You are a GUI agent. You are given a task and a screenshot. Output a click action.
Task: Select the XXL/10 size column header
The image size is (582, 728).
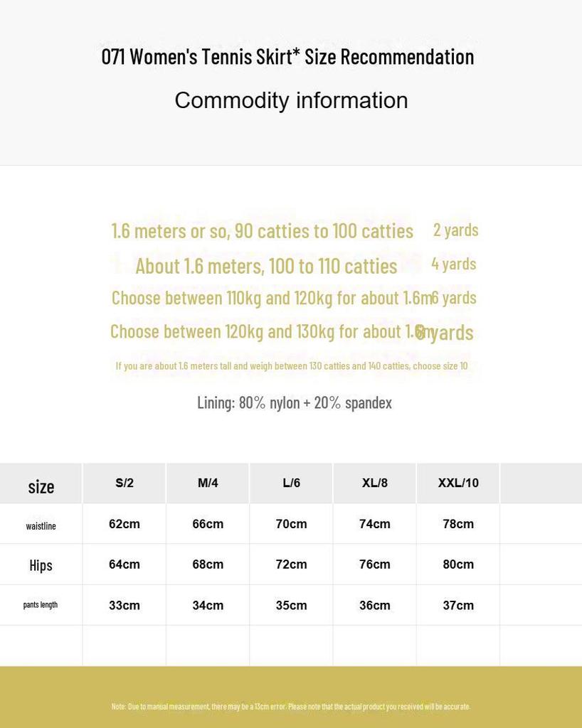point(458,483)
